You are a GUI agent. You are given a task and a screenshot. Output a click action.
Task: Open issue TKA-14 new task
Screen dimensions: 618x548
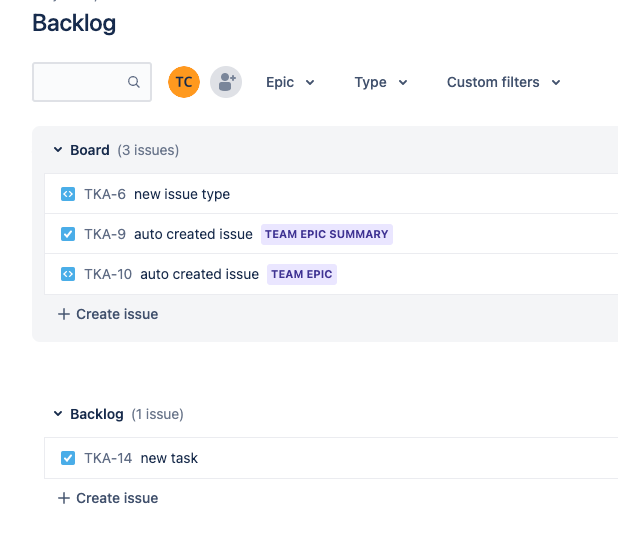[x=169, y=458]
